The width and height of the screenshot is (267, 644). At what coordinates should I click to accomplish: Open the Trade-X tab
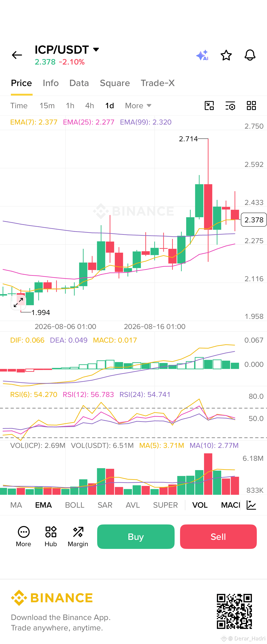[157, 83]
